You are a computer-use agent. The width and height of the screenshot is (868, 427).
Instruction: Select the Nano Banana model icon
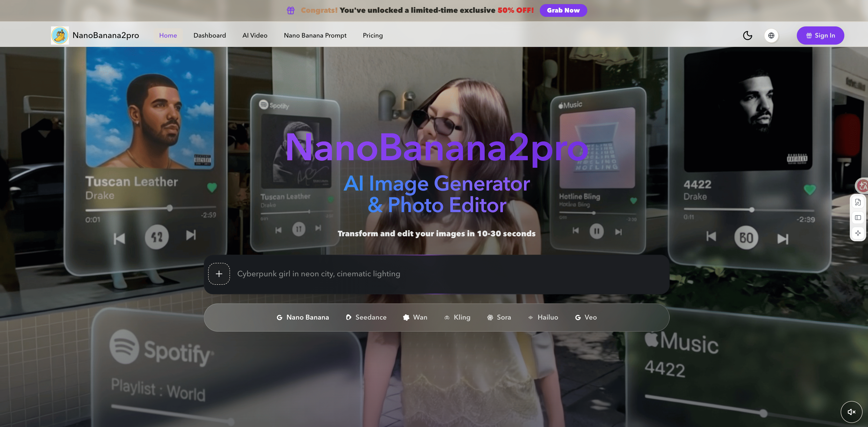280,317
